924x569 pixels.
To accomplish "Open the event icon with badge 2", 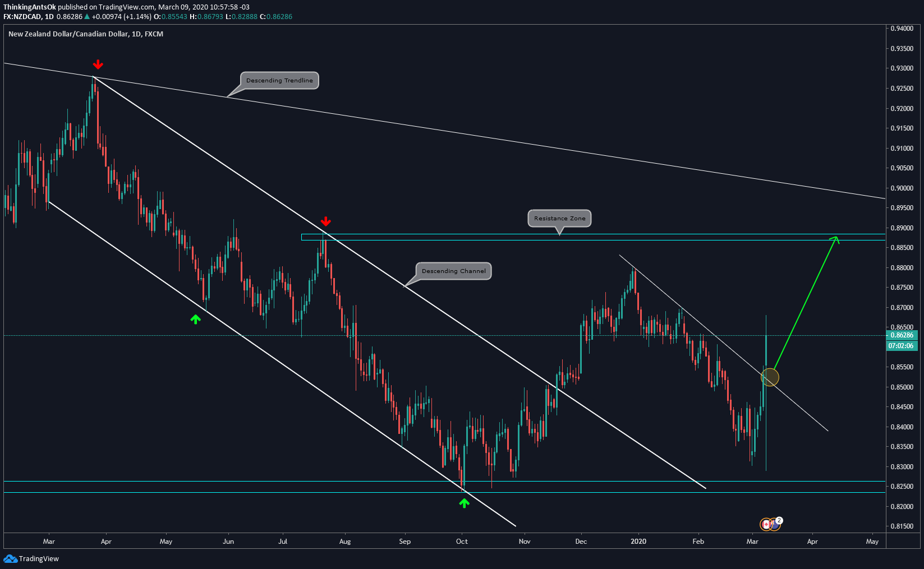I will 775,524.
